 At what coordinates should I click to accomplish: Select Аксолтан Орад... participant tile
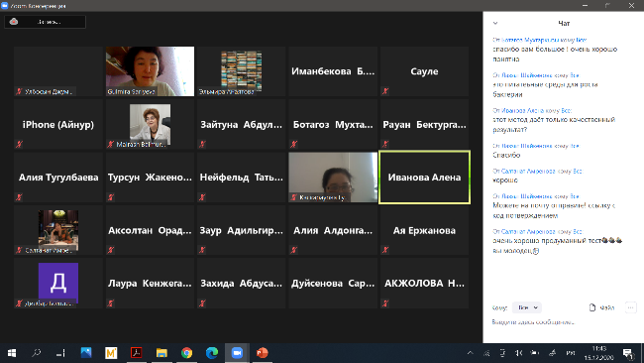point(150,230)
